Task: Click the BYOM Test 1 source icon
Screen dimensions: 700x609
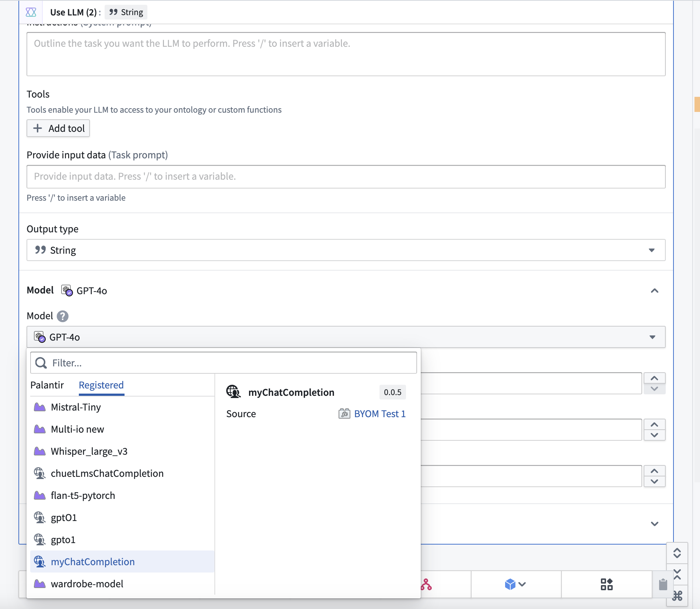Action: pos(344,414)
